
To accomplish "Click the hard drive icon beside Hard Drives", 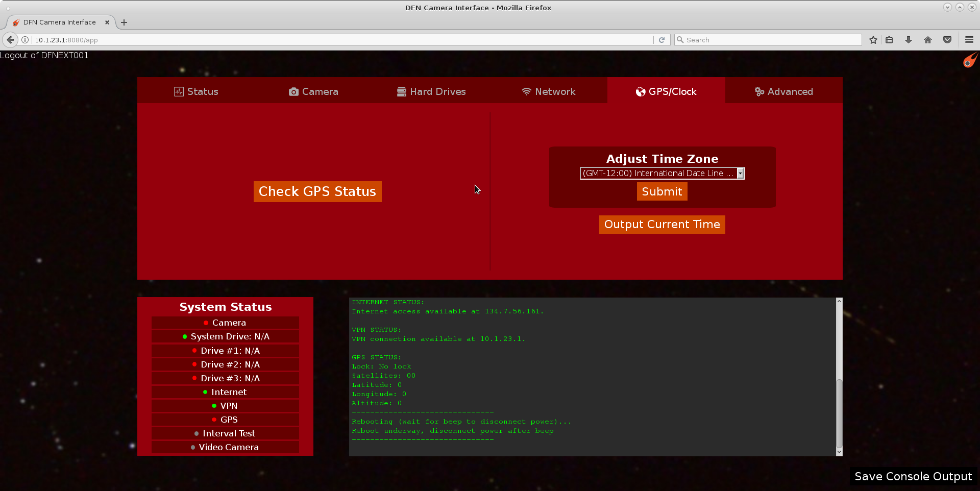I will 401,91.
